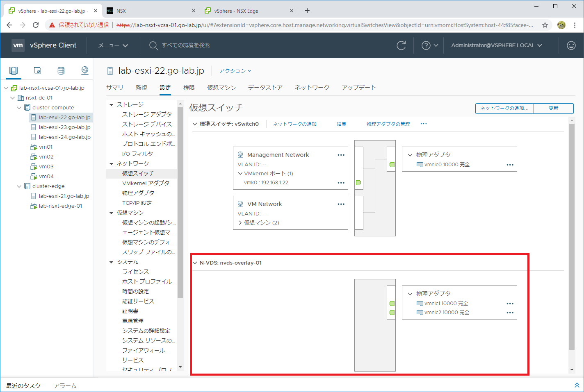Open vmnic2 ellipsis menu

click(510, 313)
